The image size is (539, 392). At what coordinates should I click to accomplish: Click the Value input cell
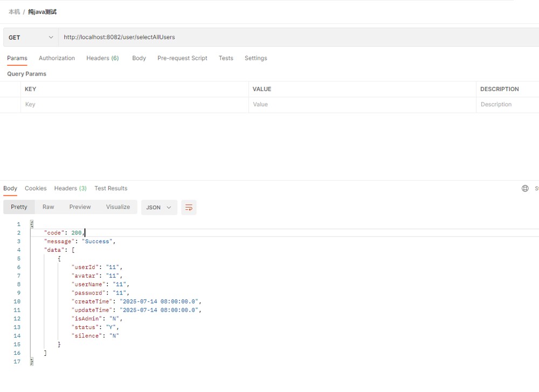tap(362, 105)
